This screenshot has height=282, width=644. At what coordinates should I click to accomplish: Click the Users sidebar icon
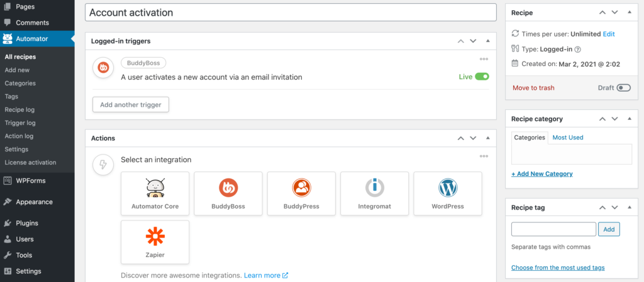[8, 239]
